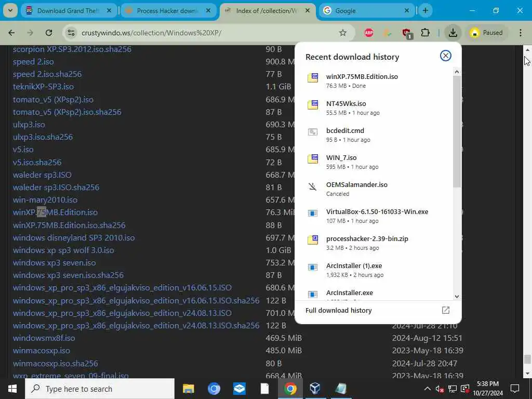Image resolution: width=532 pixels, height=399 pixels.
Task: Click the muted volume tray icon
Action: point(440,389)
